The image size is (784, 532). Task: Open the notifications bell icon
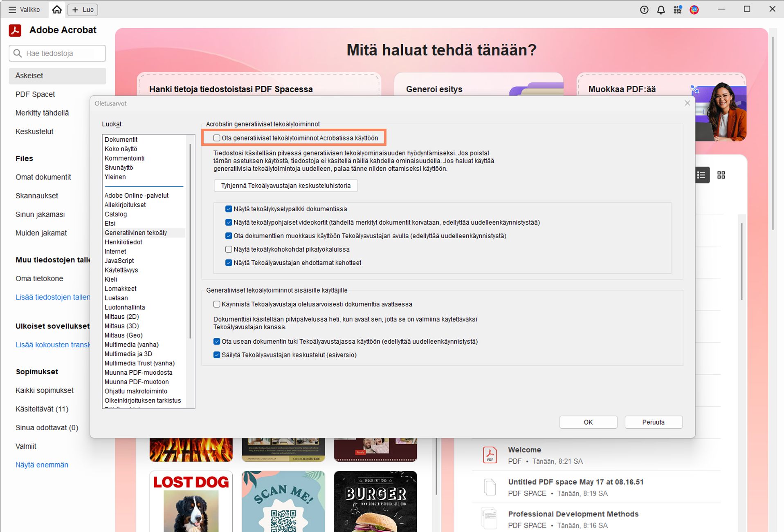661,10
